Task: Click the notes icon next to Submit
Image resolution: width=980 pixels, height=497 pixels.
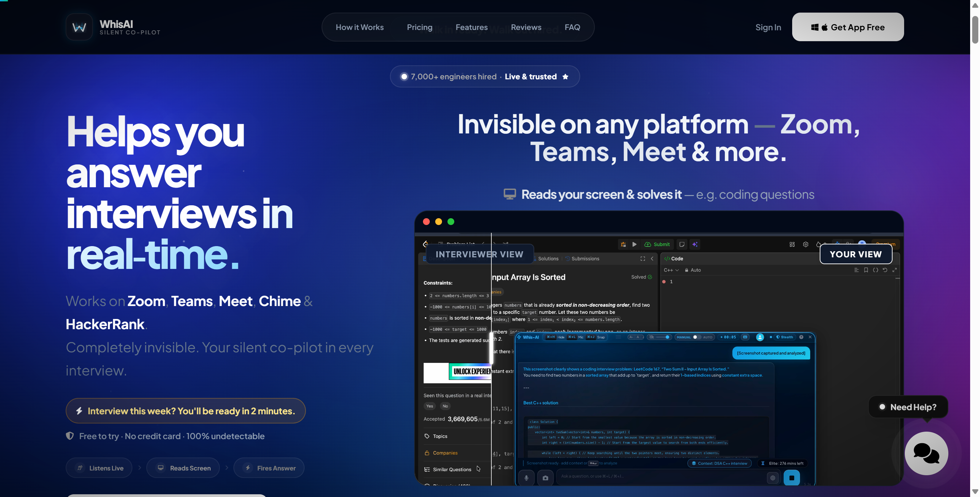Action: [x=682, y=244]
